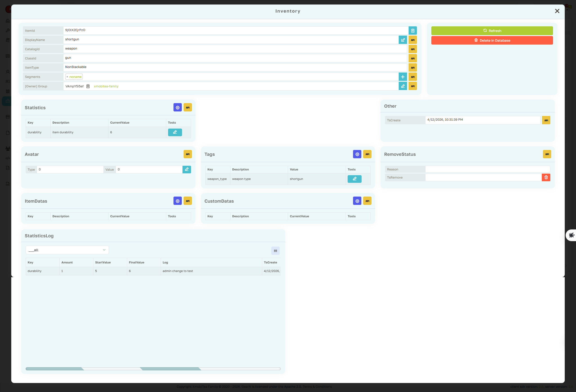
Task: Edit the DisplayName with the pencil icon
Action: [x=403, y=40]
